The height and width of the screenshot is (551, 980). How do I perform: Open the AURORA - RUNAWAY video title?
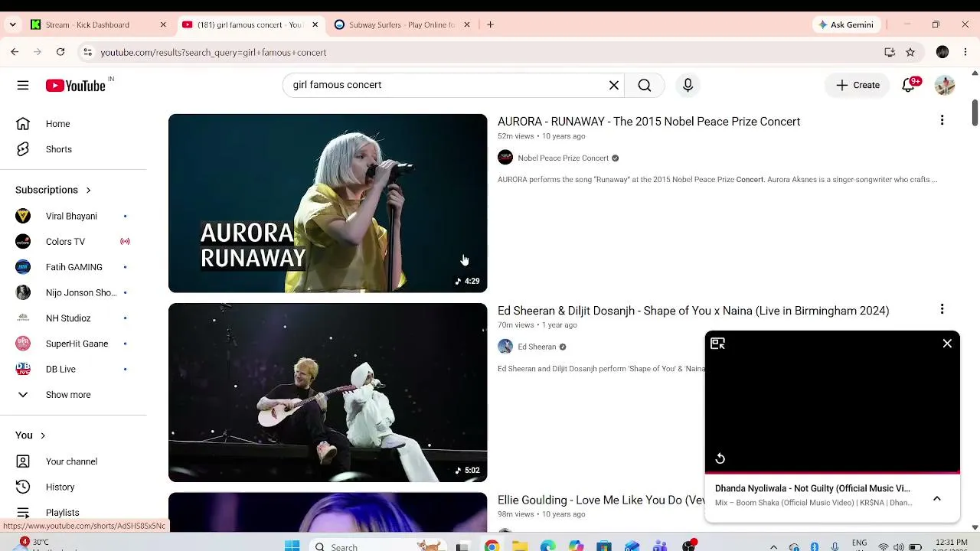648,122
